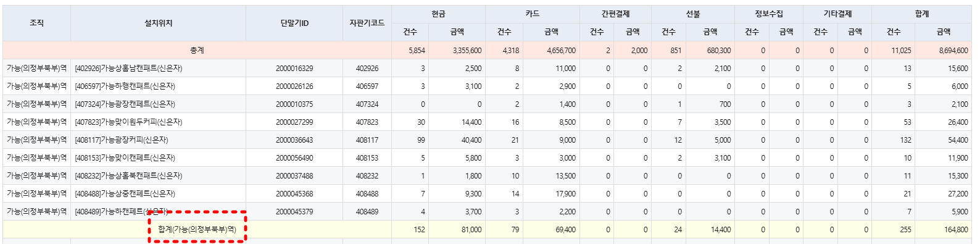Click the 선불 group header
Image resolution: width=980 pixels, height=244 pixels.
point(693,14)
